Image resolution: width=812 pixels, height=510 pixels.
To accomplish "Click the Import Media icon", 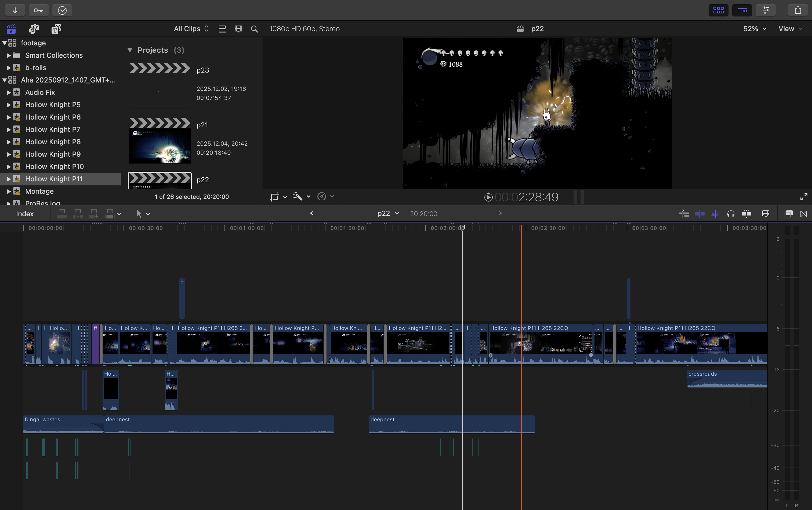I will coord(15,10).
